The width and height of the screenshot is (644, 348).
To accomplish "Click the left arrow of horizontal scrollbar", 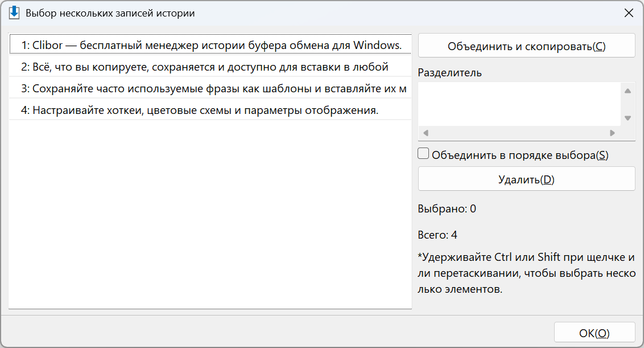I will pyautogui.click(x=426, y=133).
